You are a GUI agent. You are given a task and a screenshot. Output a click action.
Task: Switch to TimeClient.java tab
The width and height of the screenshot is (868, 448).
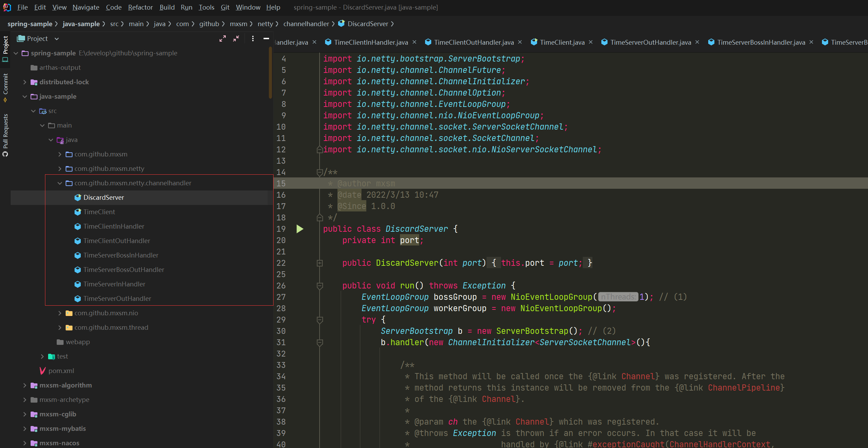point(562,42)
